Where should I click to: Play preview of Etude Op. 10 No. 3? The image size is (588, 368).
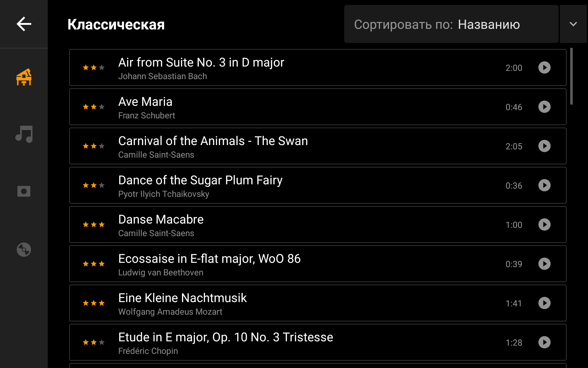pyautogui.click(x=544, y=342)
